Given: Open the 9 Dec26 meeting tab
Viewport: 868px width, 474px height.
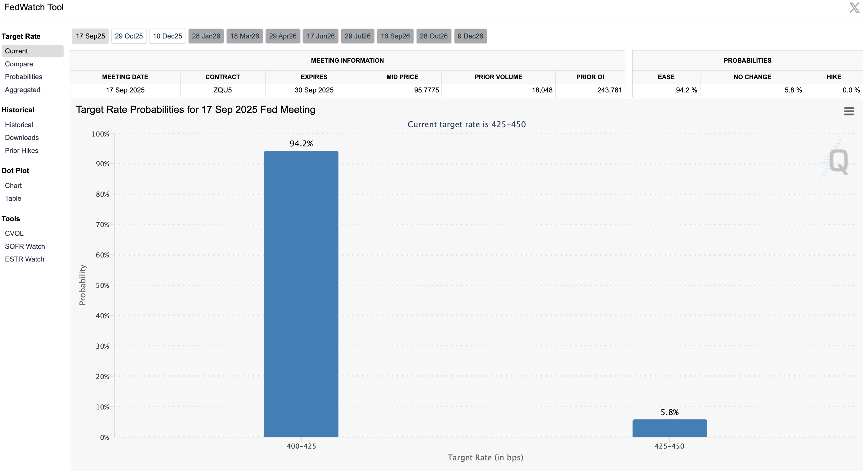Looking at the screenshot, I should [470, 36].
